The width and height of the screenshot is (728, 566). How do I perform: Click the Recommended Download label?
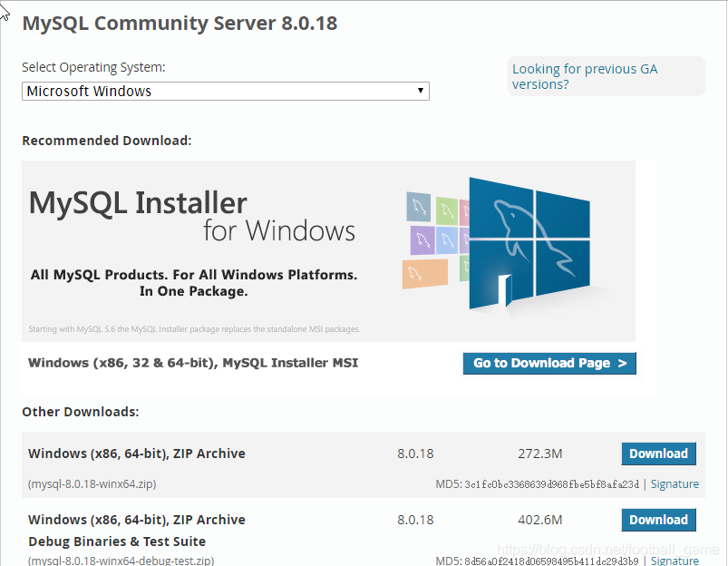click(107, 141)
